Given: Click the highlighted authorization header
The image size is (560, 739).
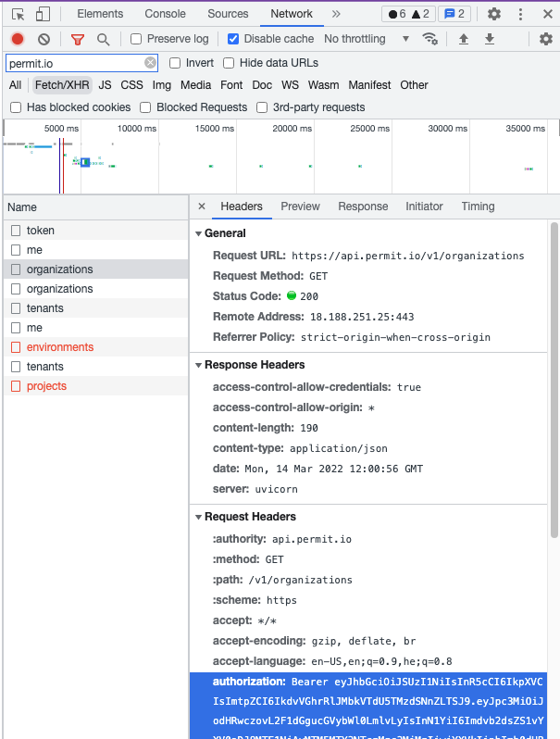Looking at the screenshot, I should (368, 706).
